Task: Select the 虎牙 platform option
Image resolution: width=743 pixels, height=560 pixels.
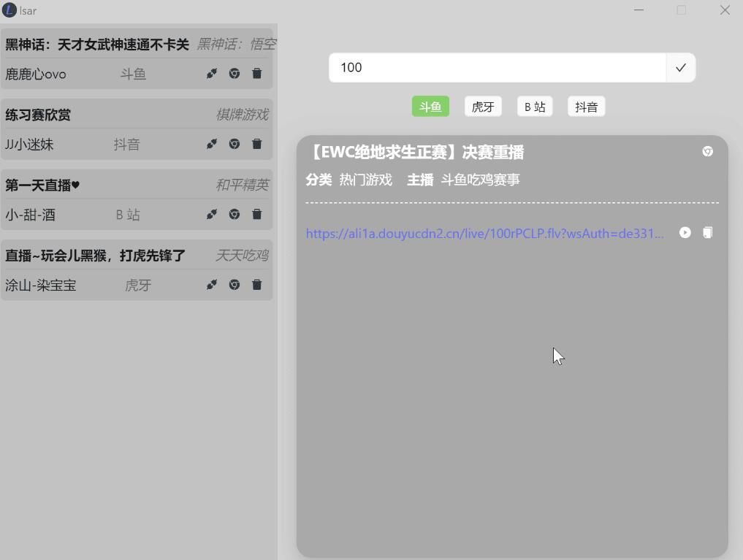Action: coord(483,107)
